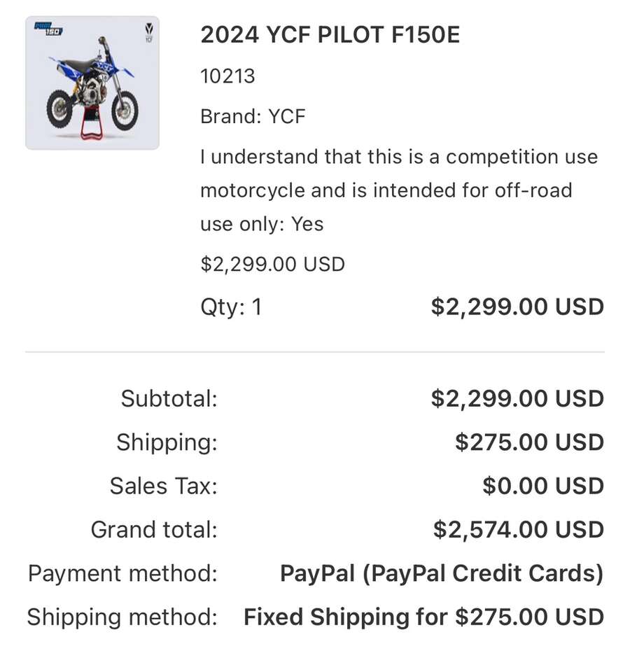Image resolution: width=630 pixels, height=672 pixels.
Task: Open the 2024 YCF PILOT F150E title
Action: 330,35
